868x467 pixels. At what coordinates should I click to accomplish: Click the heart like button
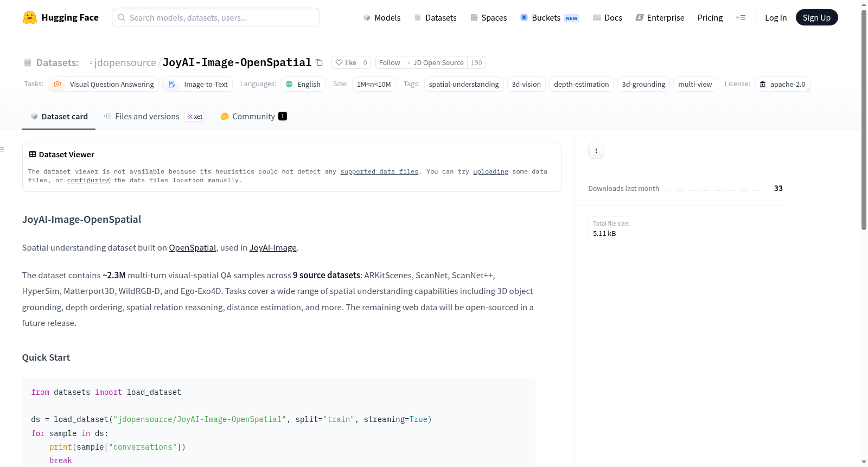[x=346, y=62]
